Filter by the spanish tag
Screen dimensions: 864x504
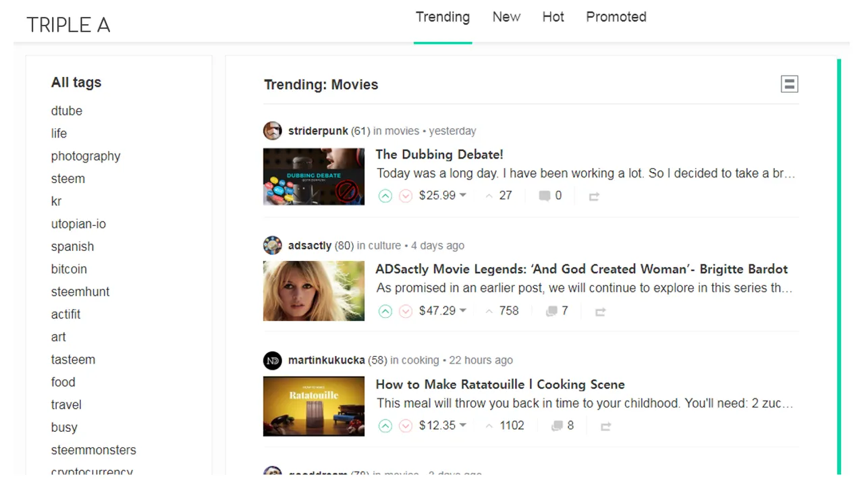(72, 247)
